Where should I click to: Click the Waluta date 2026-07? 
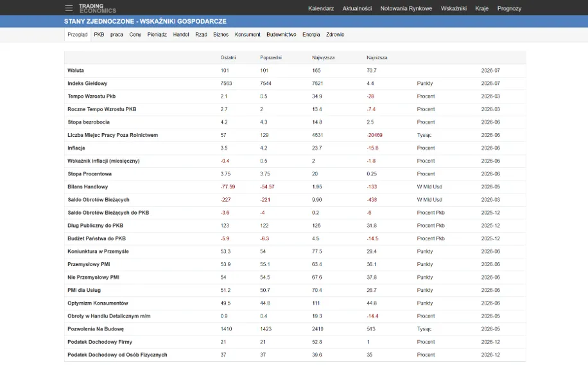490,71
